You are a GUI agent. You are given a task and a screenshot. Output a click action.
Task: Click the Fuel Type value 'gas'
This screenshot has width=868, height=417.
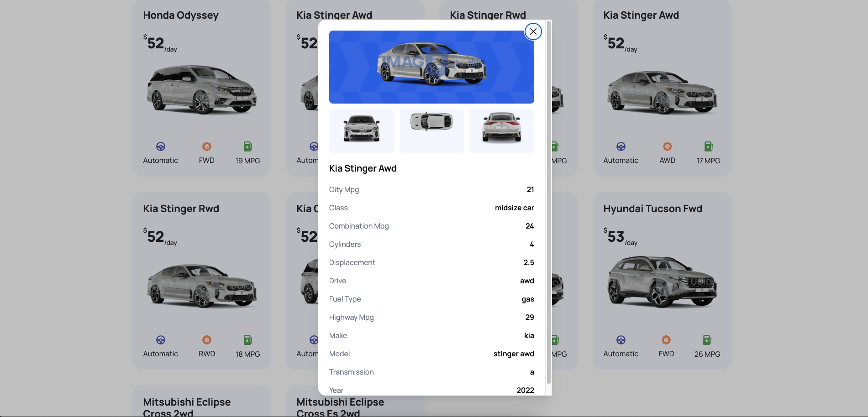coord(528,299)
